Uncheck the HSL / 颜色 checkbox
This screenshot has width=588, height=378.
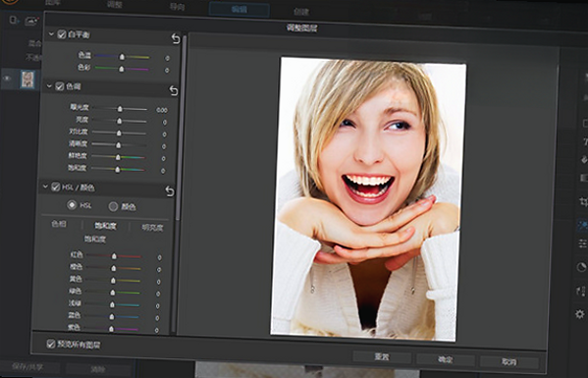point(56,187)
